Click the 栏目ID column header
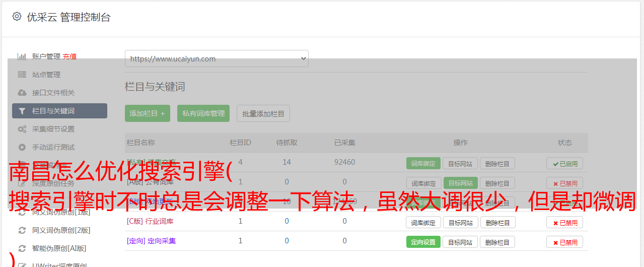644x267 pixels. 240,143
